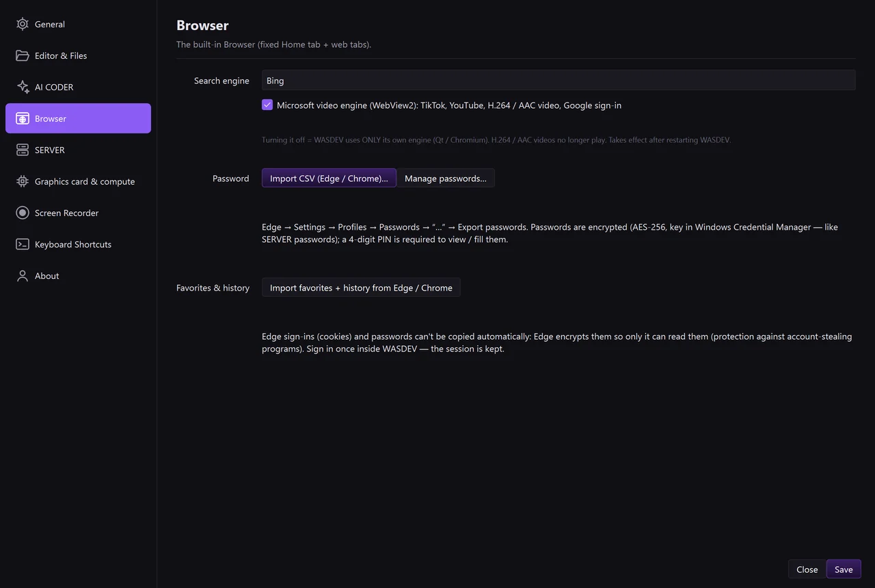Import favorites + history from Edge / Chrome
Screen dimensions: 875x588
[x=361, y=288]
